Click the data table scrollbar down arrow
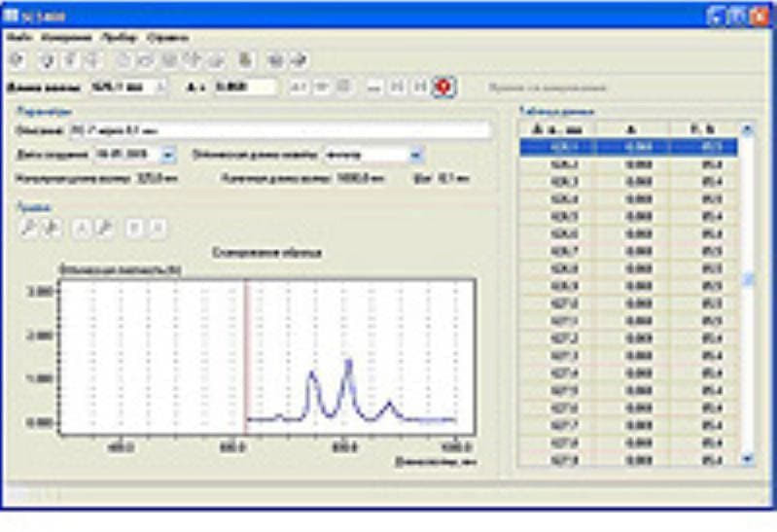 (x=747, y=459)
